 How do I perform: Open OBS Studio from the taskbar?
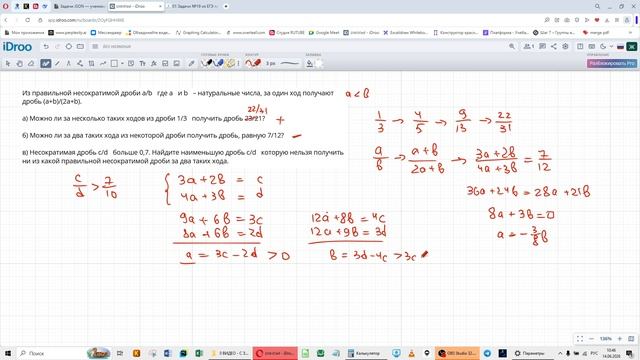(457, 353)
